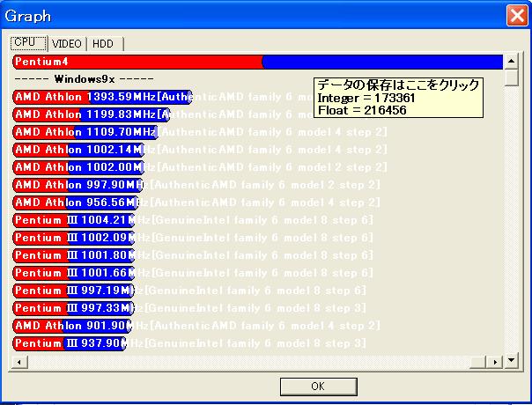
Task: Click the data save tooltip with Integer score
Action: 398,98
